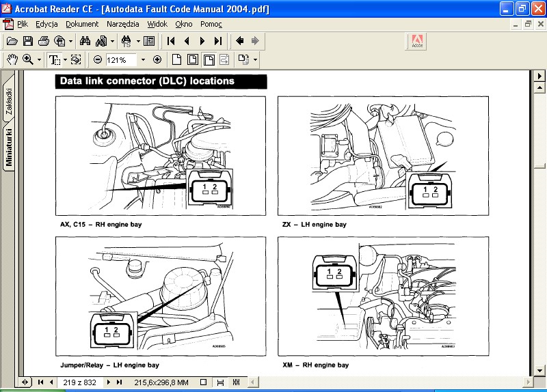Click the email/send document icon

(x=59, y=41)
